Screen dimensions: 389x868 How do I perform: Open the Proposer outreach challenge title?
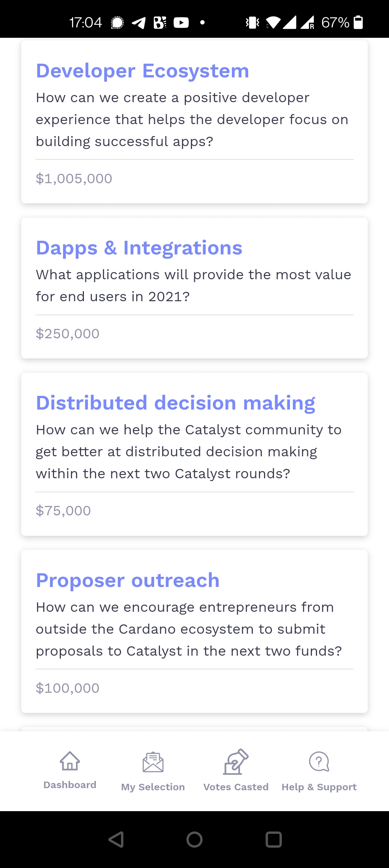tap(128, 580)
